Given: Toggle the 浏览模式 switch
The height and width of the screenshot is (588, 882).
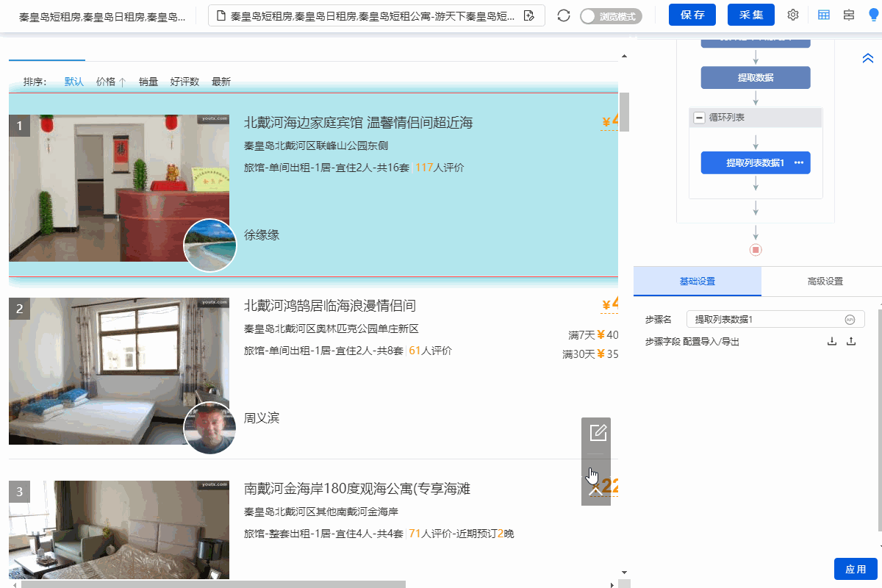Looking at the screenshot, I should 611,15.
